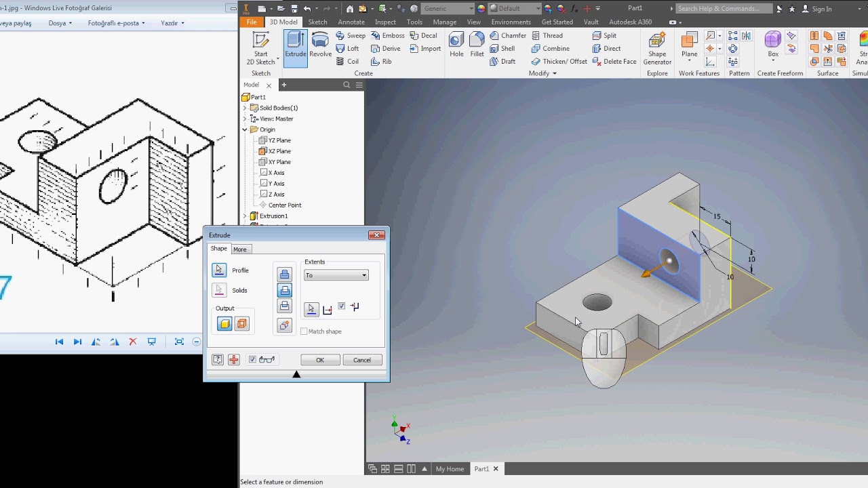Select Solid output in Extrude dialog

pyautogui.click(x=225, y=324)
